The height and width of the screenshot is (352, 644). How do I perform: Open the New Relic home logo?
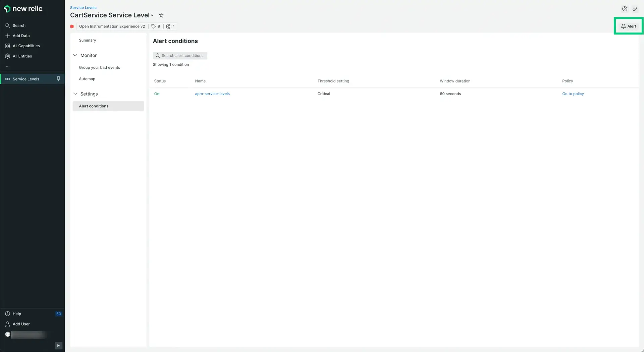click(x=23, y=9)
